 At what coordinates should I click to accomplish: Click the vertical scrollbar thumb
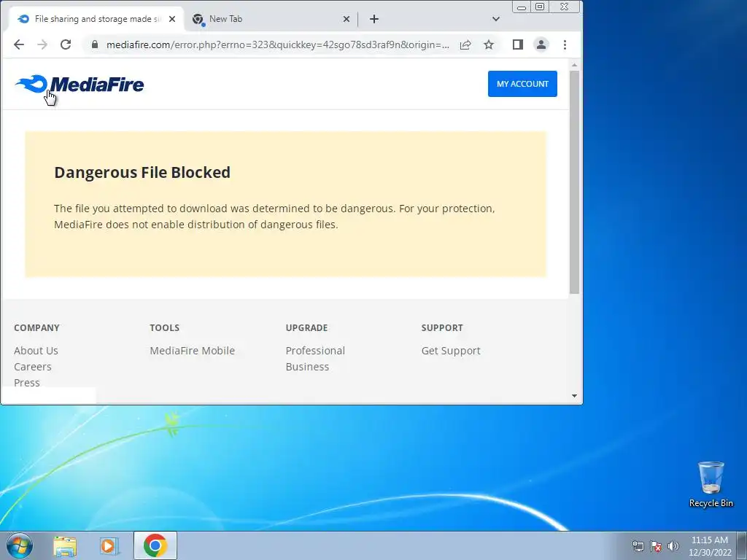575,182
